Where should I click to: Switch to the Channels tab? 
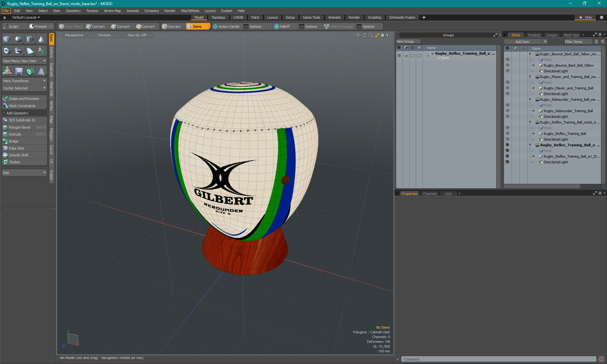(429, 194)
